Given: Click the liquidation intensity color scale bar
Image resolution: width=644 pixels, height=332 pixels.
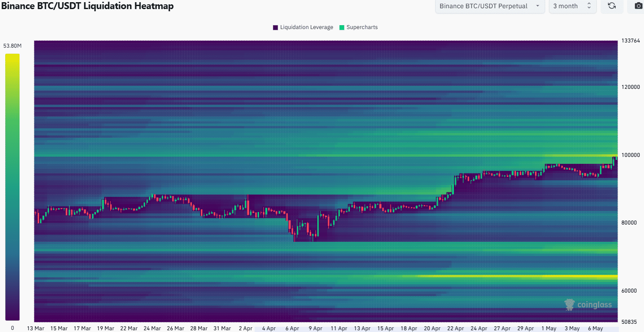Looking at the screenshot, I should click(13, 187).
